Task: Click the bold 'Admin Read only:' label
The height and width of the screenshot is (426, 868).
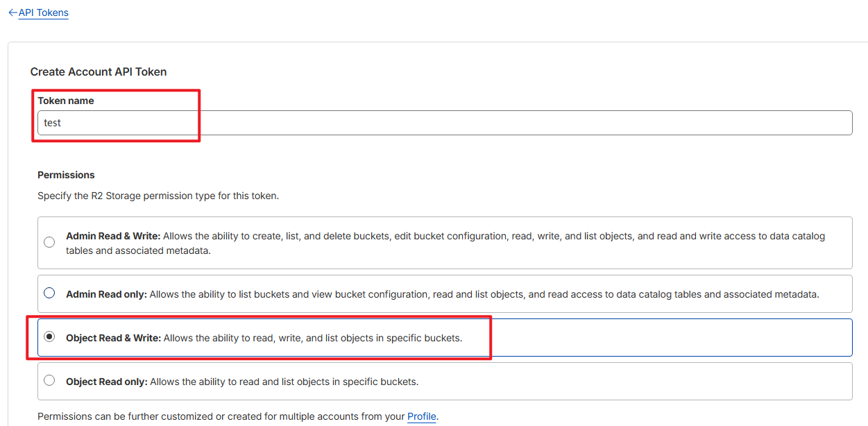Action: click(x=106, y=294)
